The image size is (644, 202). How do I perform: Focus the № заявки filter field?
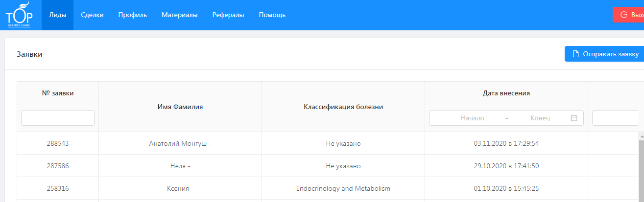58,118
